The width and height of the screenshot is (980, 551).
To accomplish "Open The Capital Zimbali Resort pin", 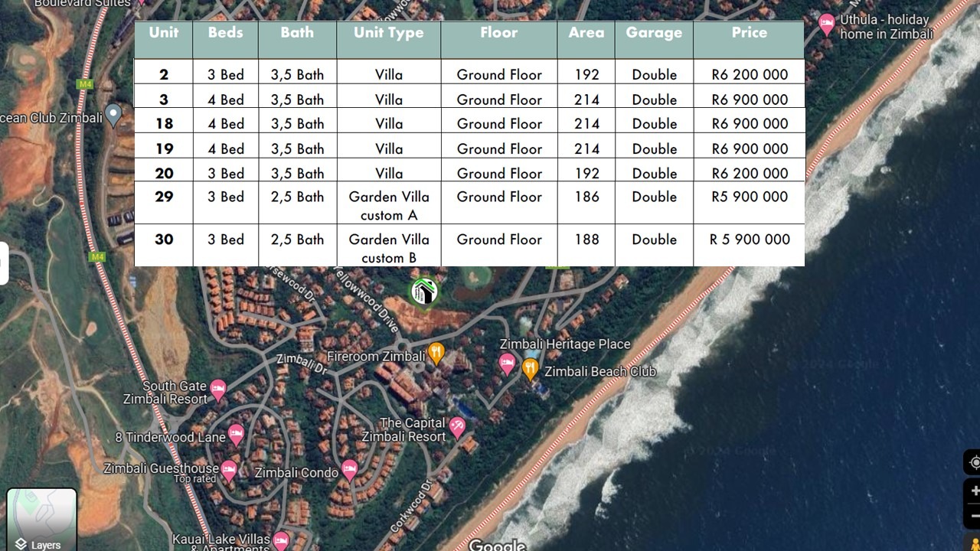I will 458,427.
